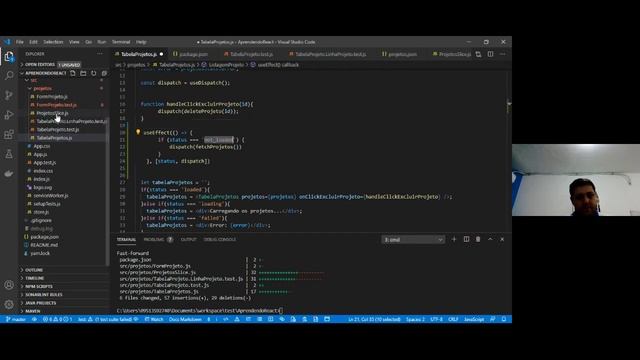This screenshot has width=640, height=360.
Task: Open the Explorer view in the activity bar
Action: click(9, 57)
